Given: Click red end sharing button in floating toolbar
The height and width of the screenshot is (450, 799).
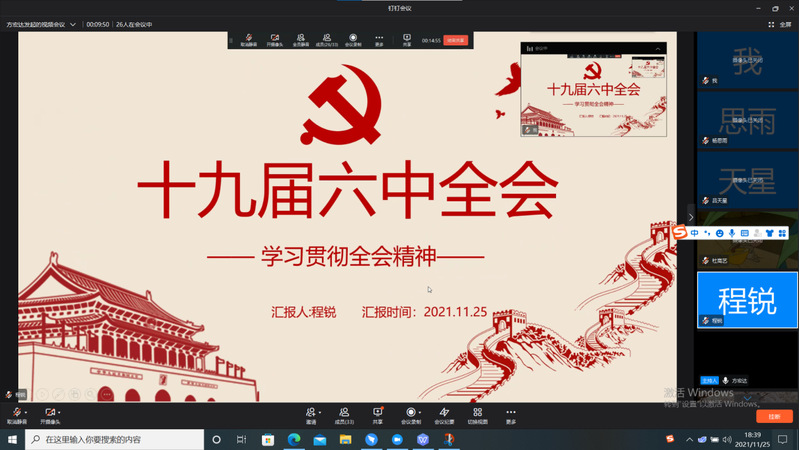Looking at the screenshot, I should click(456, 40).
